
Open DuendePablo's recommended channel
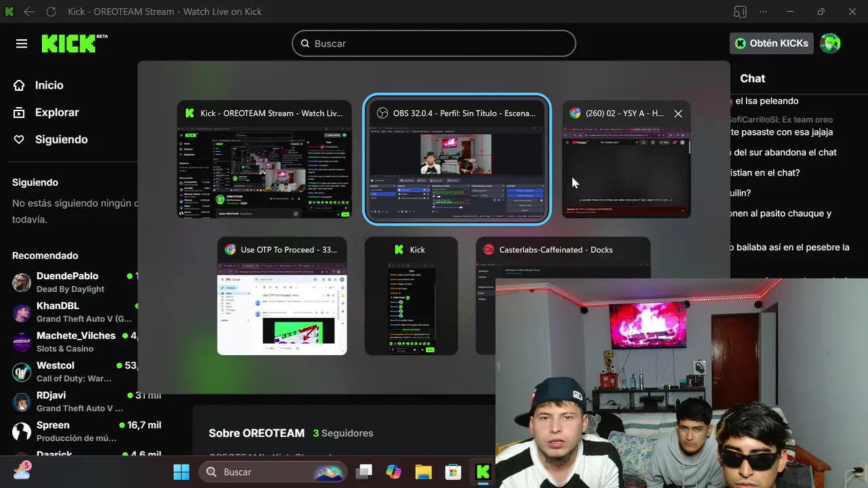tap(75, 282)
